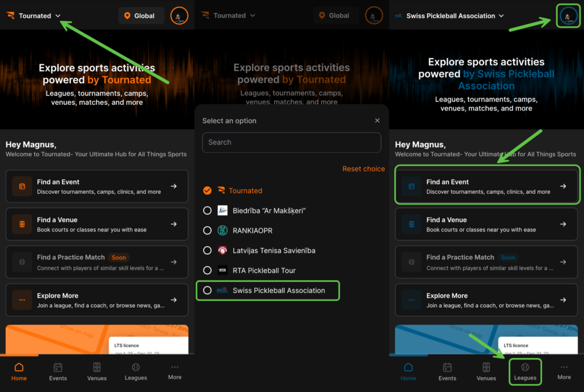This screenshot has height=392, width=584.
Task: Click the Search field in the option dialog
Action: (291, 142)
